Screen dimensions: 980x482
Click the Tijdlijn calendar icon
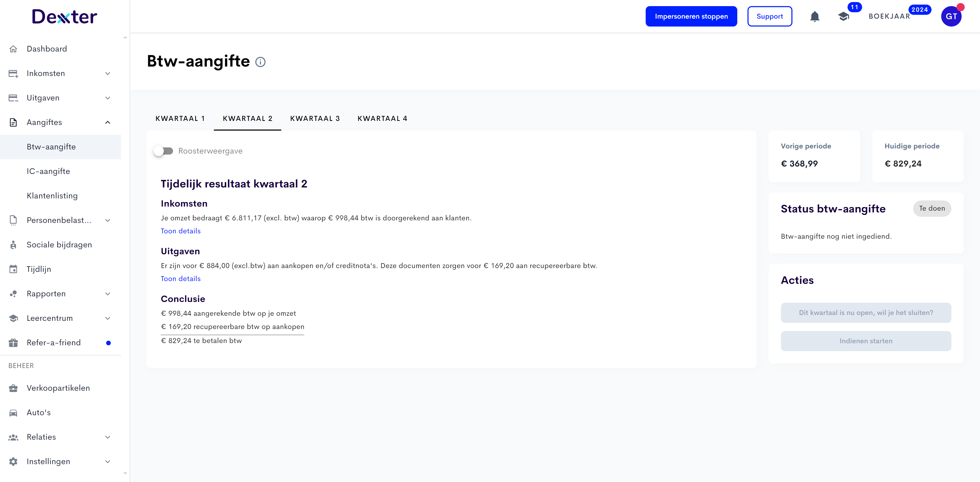[x=13, y=269]
